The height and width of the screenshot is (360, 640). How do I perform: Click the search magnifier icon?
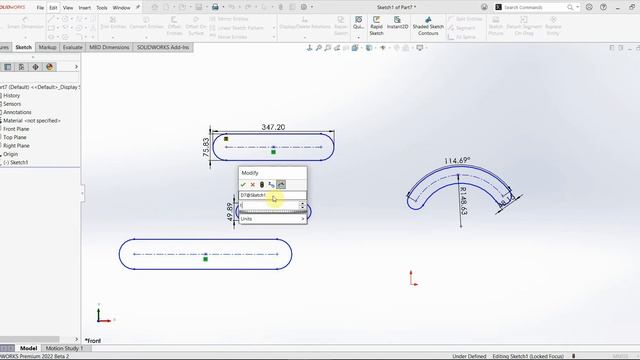570,7
